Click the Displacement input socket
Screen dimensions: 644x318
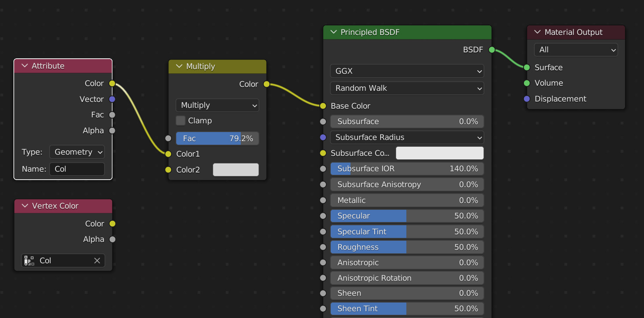[x=527, y=99]
